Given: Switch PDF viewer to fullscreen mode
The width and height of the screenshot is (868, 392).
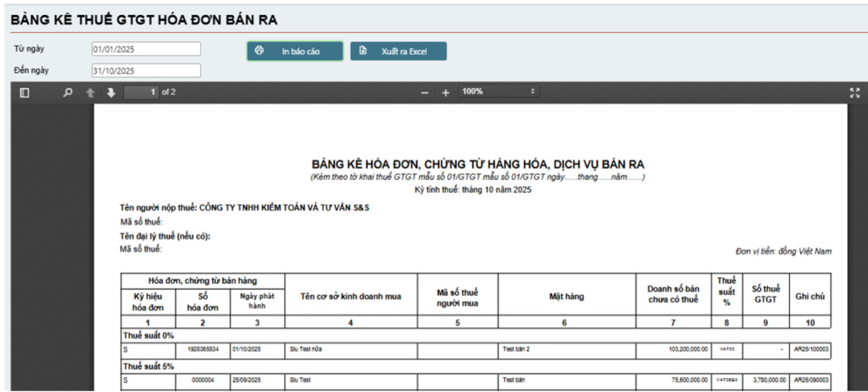Looking at the screenshot, I should coord(855,93).
